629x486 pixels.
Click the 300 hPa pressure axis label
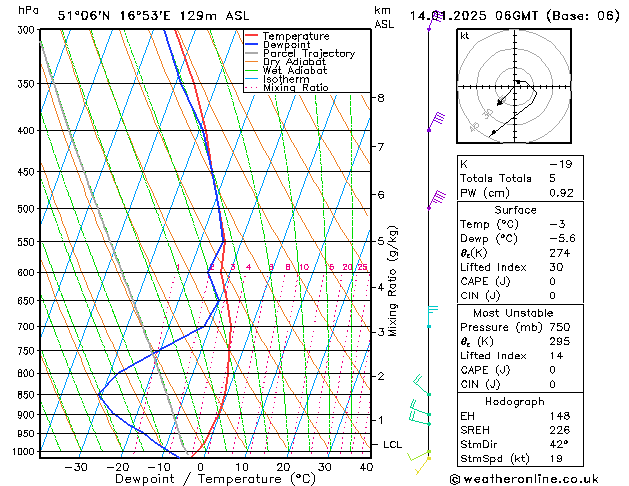point(28,30)
